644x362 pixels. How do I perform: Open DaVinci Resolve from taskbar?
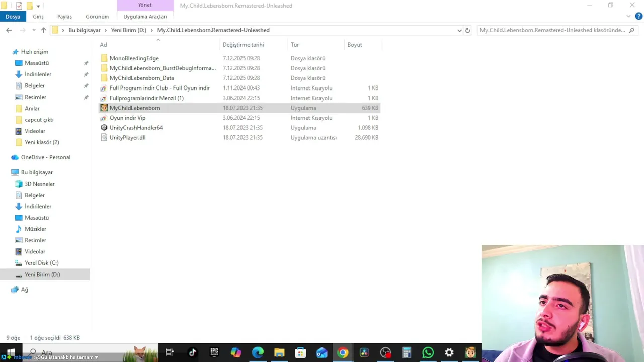coord(364,352)
